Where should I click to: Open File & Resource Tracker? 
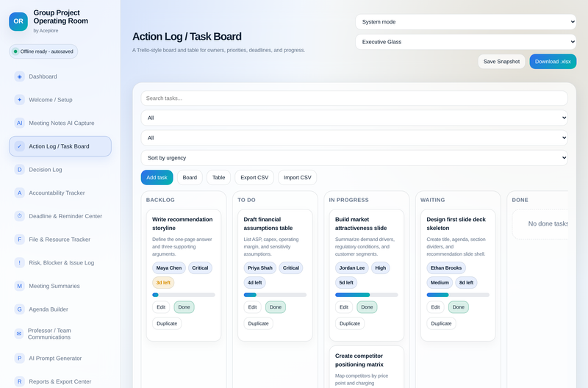[x=60, y=239]
